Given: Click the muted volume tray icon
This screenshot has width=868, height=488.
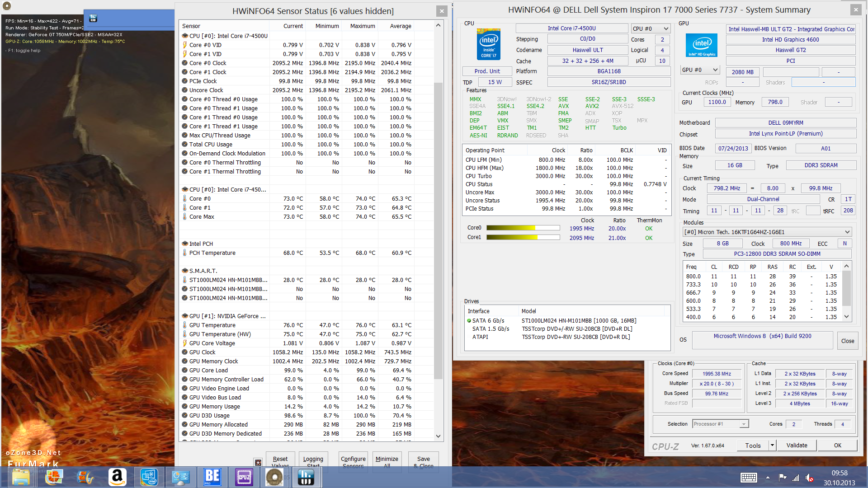Looking at the screenshot, I should click(809, 478).
